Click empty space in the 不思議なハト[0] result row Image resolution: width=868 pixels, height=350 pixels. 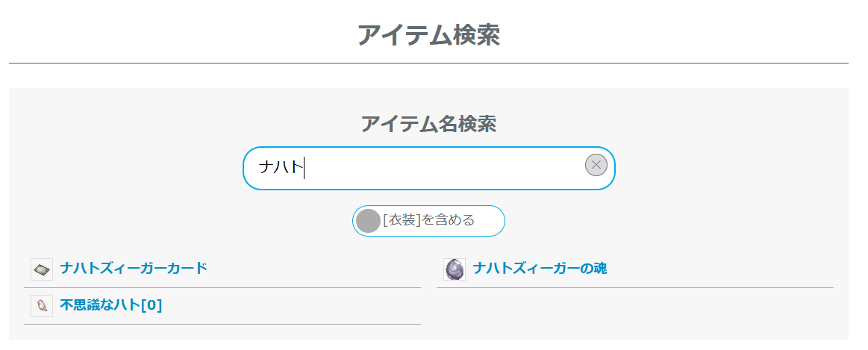pyautogui.click(x=291, y=305)
